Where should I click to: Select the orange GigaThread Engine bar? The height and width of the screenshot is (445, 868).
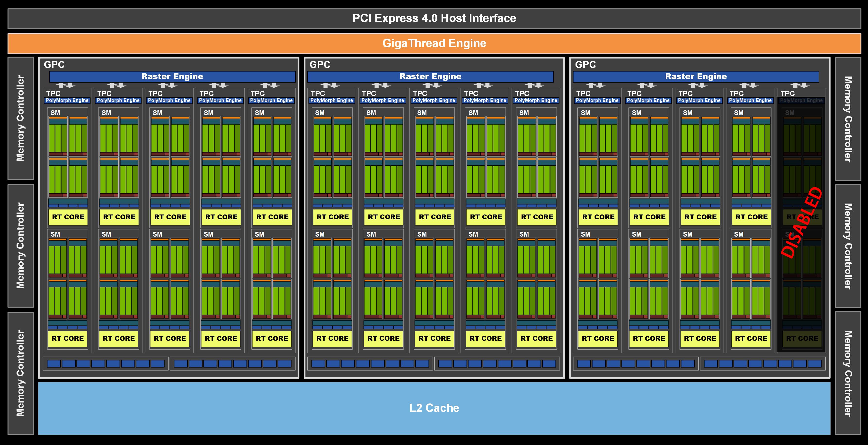coord(434,43)
